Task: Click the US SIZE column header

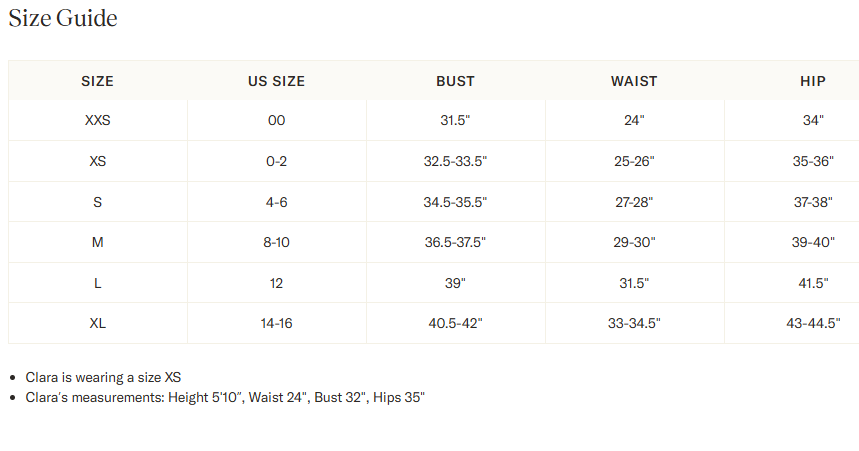Action: [x=276, y=81]
